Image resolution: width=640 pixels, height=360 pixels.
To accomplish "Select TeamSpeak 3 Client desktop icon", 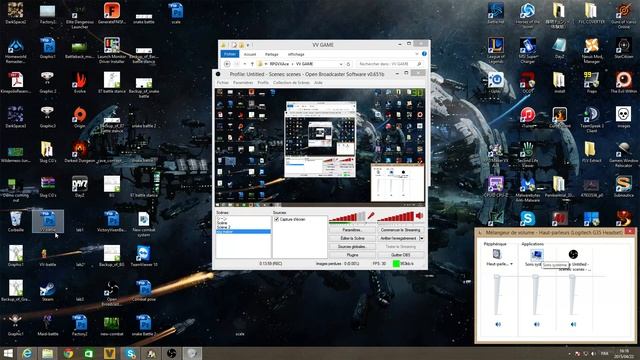I will pyautogui.click(x=591, y=120).
